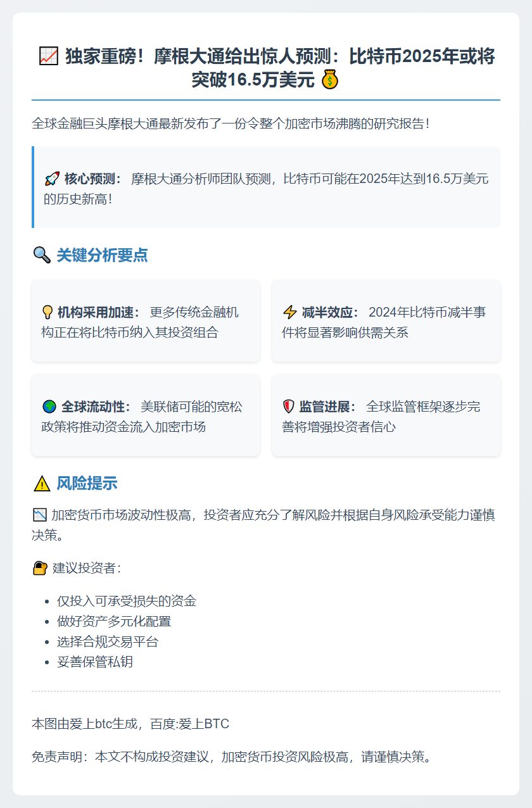This screenshot has height=808, width=532.
Task: Click the lightning bolt icon 减半效应
Action: coord(289,312)
